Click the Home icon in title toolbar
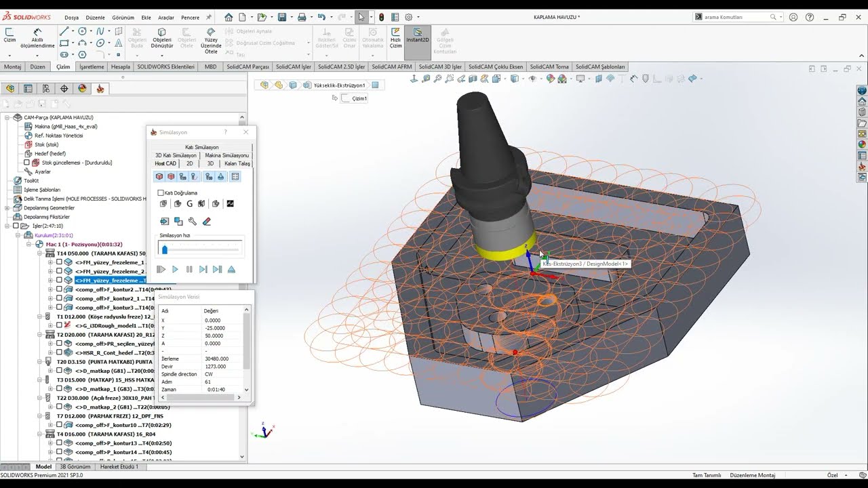The width and height of the screenshot is (868, 488). pyautogui.click(x=229, y=17)
